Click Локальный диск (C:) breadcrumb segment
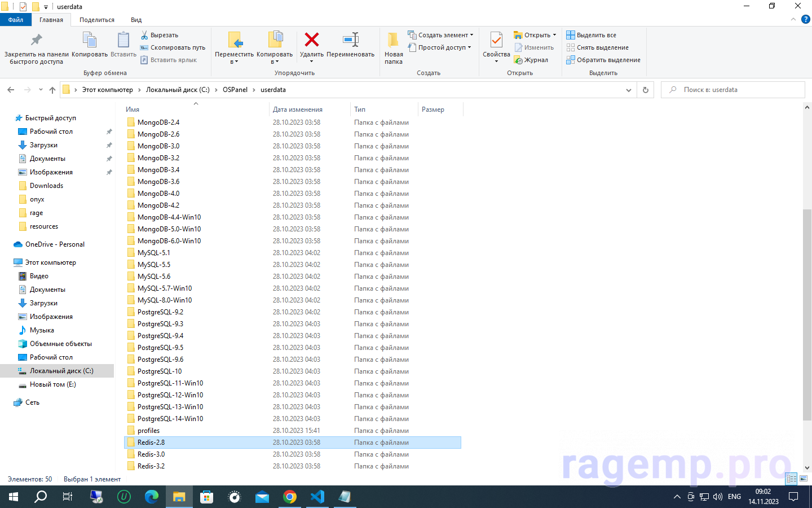 [x=178, y=90]
